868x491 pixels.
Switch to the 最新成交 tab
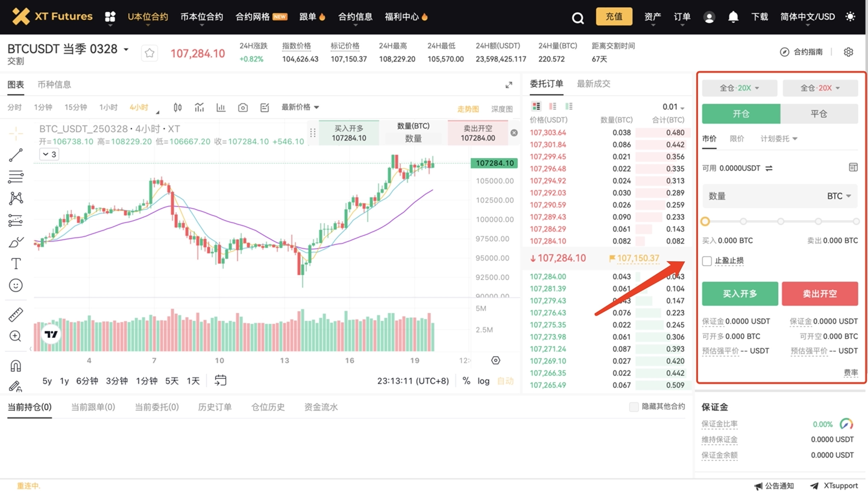coord(593,84)
